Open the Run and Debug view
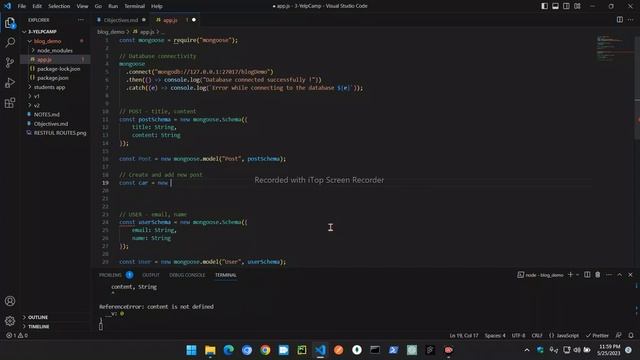The height and width of the screenshot is (360, 640). [x=10, y=82]
